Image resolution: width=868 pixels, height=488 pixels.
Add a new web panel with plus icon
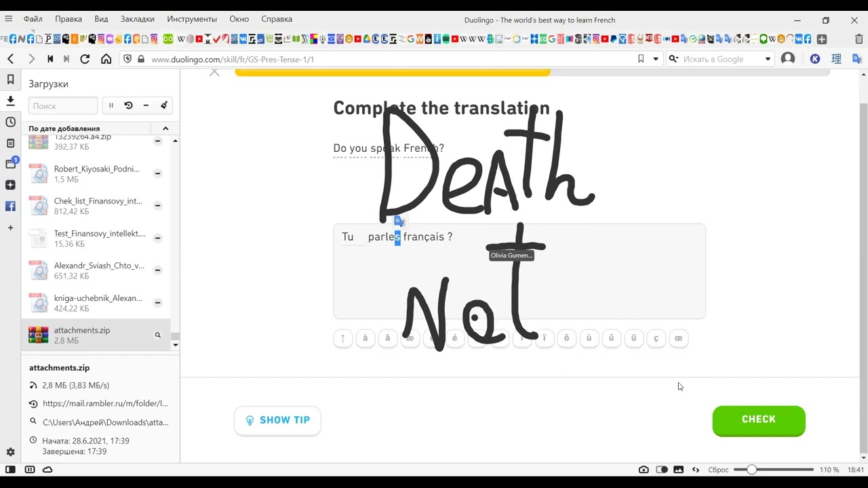10,228
